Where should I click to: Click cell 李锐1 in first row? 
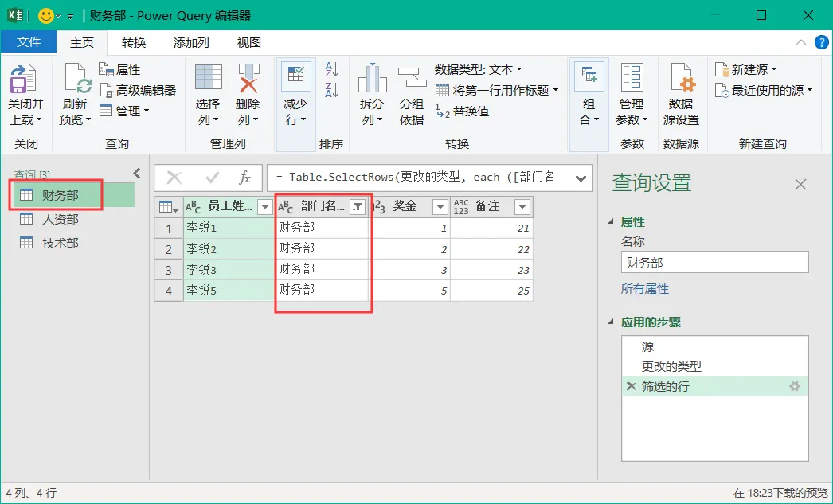point(229,228)
